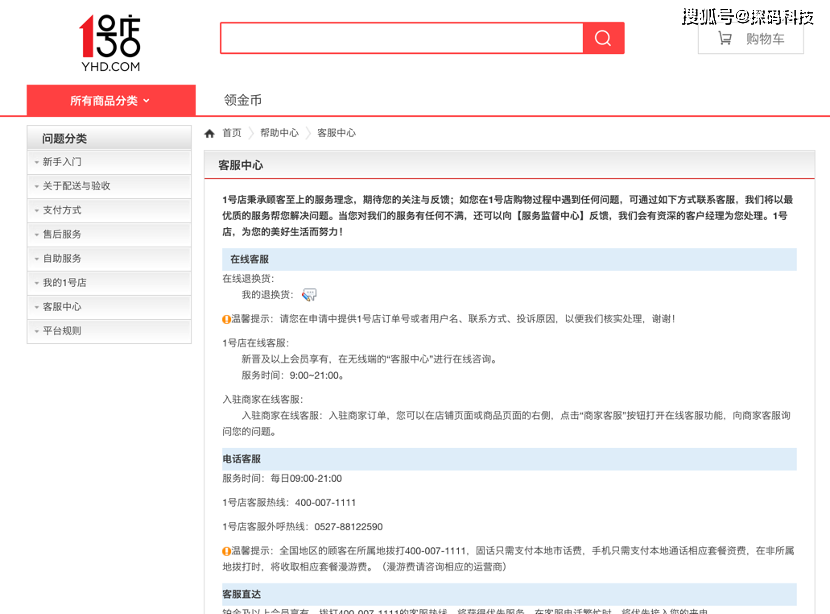Screen dimensions: 830x614
Task: Click hotline number 400-007-1111
Action: point(326,503)
